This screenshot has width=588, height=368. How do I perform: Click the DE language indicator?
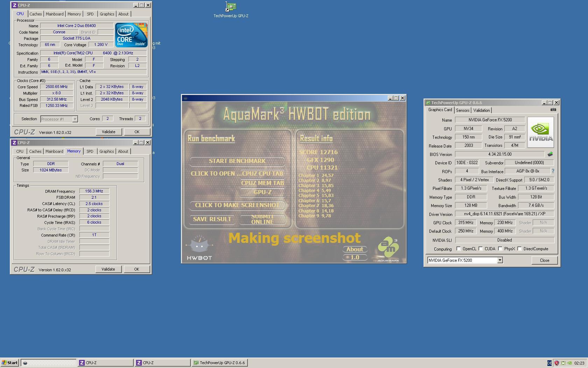549,363
